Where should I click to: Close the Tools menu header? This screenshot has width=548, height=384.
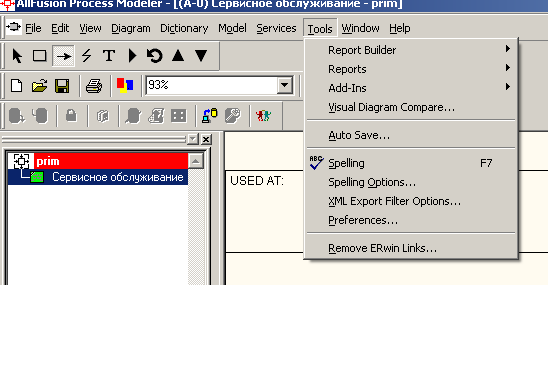(320, 28)
